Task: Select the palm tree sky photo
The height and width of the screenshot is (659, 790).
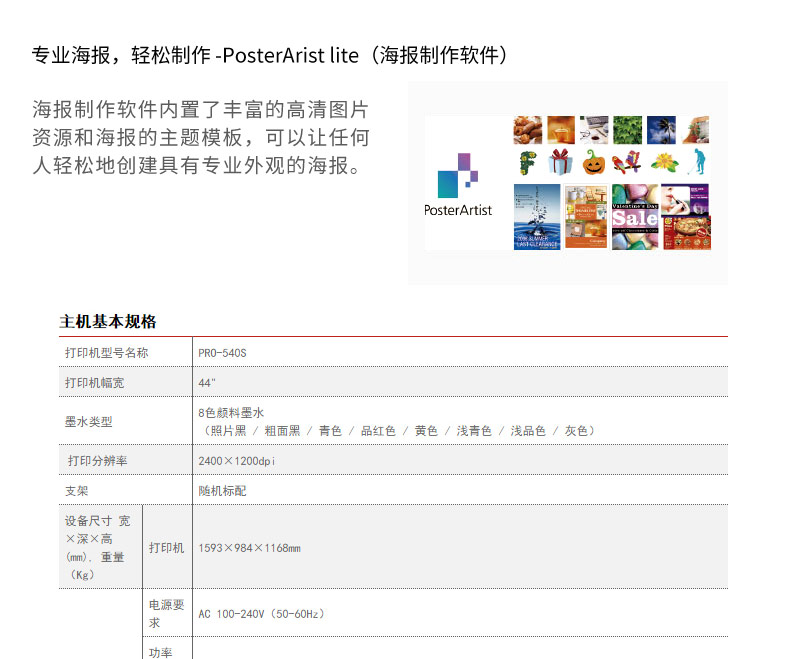Action: [660, 129]
